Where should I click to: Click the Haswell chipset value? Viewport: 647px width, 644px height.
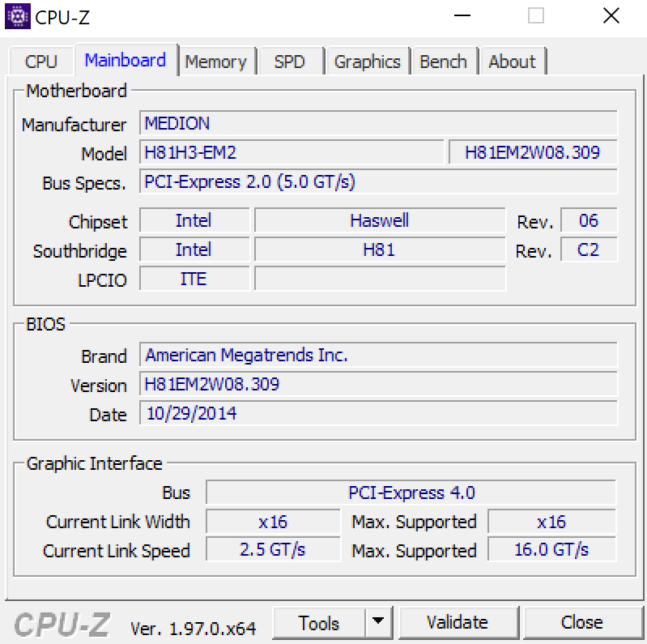click(x=380, y=220)
